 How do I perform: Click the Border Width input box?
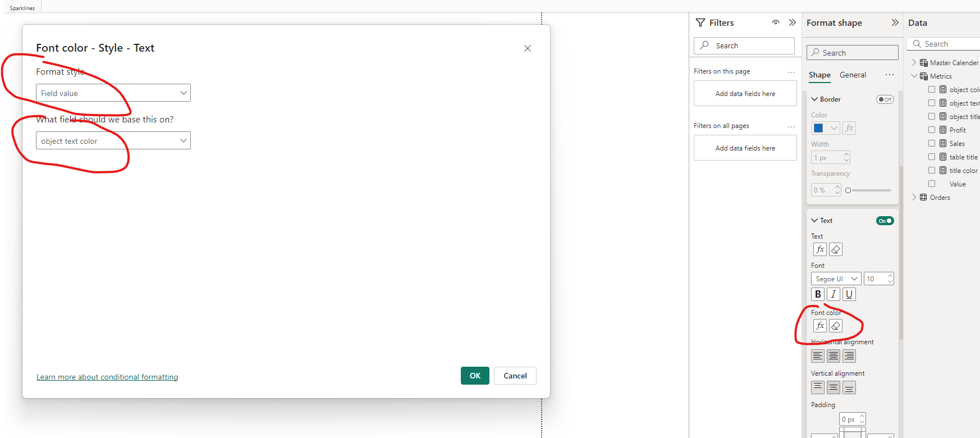(831, 157)
